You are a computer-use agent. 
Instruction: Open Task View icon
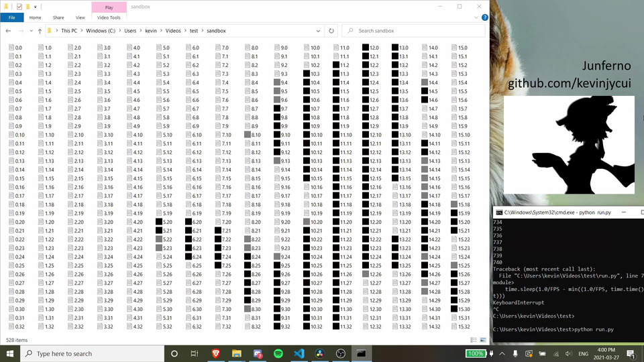pos(195,353)
